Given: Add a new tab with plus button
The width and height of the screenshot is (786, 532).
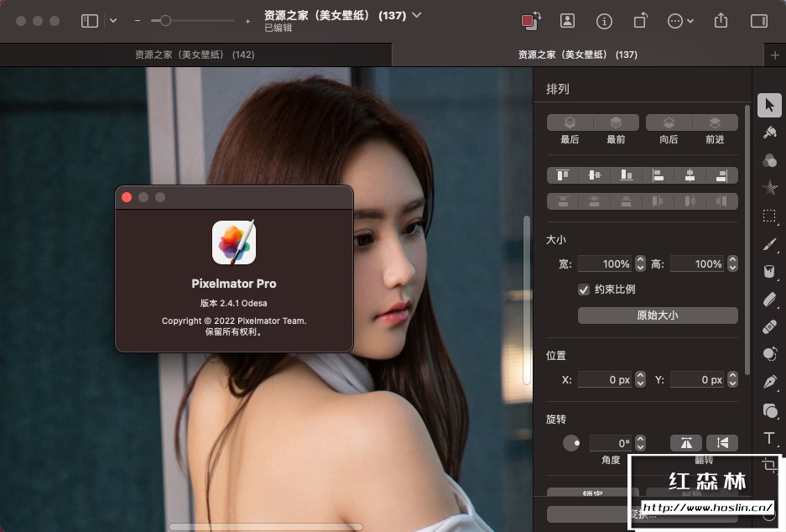Looking at the screenshot, I should (x=774, y=55).
